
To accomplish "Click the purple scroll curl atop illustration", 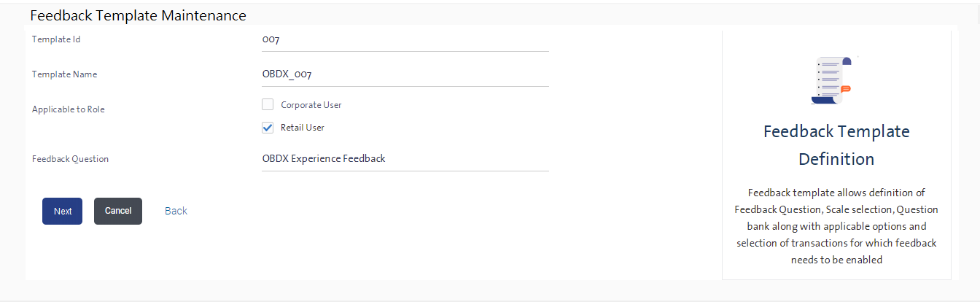I will click(x=847, y=61).
